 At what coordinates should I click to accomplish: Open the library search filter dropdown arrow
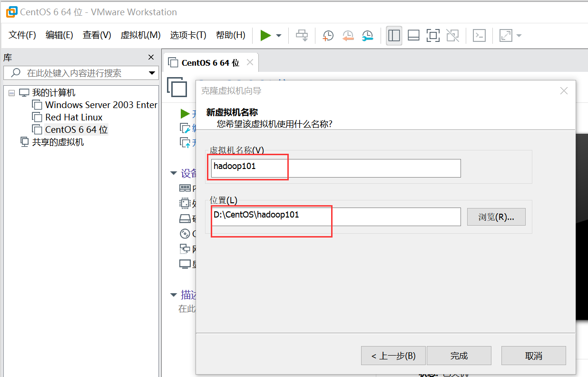tap(152, 73)
